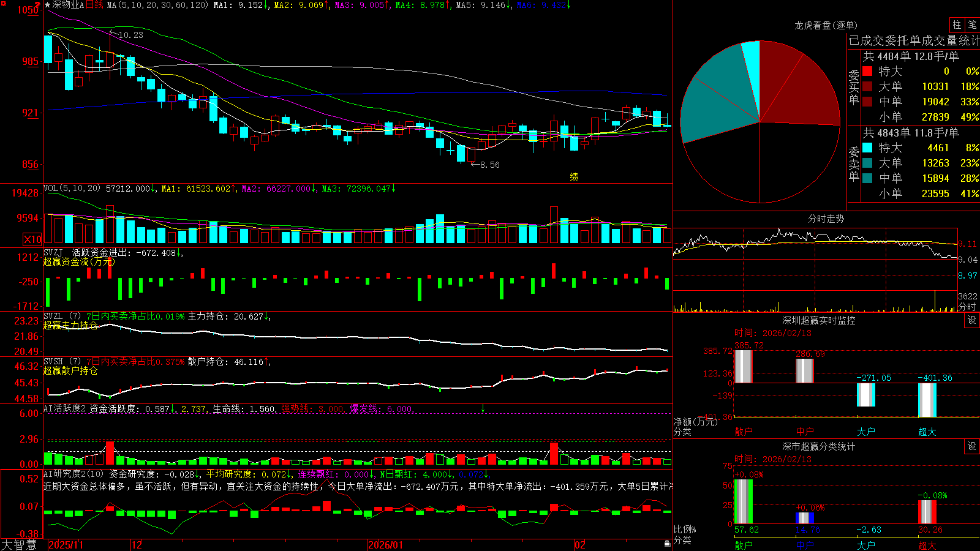Click the 2025/11 date marker on the time axis

pyautogui.click(x=66, y=545)
